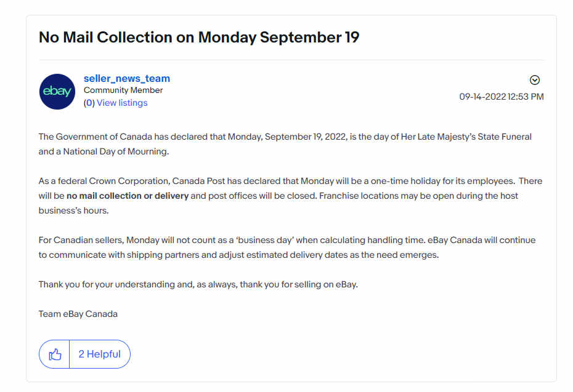The height and width of the screenshot is (392, 573).
Task: Click the thank you for selling sentence
Action: coord(198,284)
